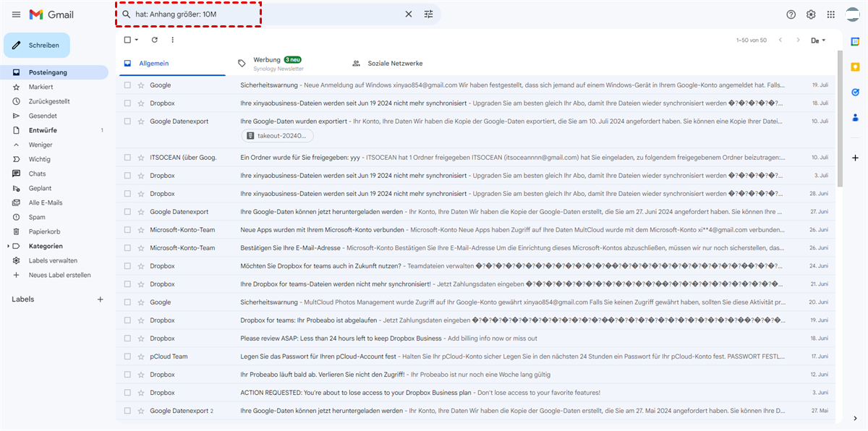Star the first Google Sicherheitswarnung email
This screenshot has height=431, width=868.
pos(141,85)
